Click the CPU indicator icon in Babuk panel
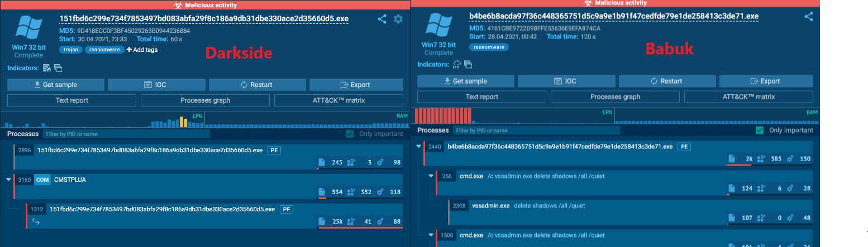Screen dimensions: 868x247 [456, 65]
